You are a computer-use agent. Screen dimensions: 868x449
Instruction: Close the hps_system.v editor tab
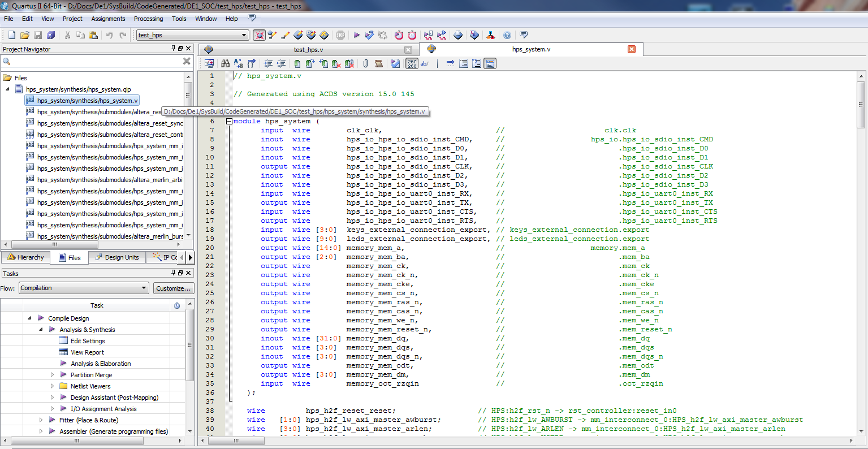pyautogui.click(x=632, y=49)
